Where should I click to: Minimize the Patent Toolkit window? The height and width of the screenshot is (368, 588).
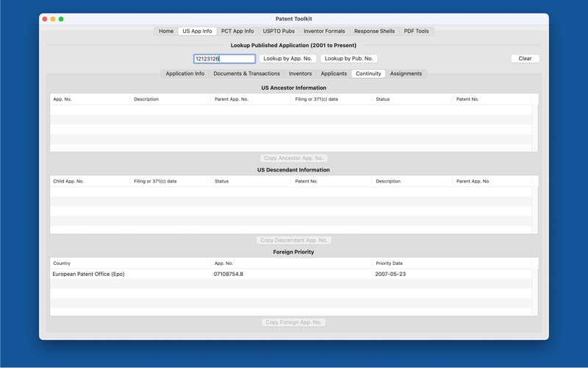click(x=53, y=19)
